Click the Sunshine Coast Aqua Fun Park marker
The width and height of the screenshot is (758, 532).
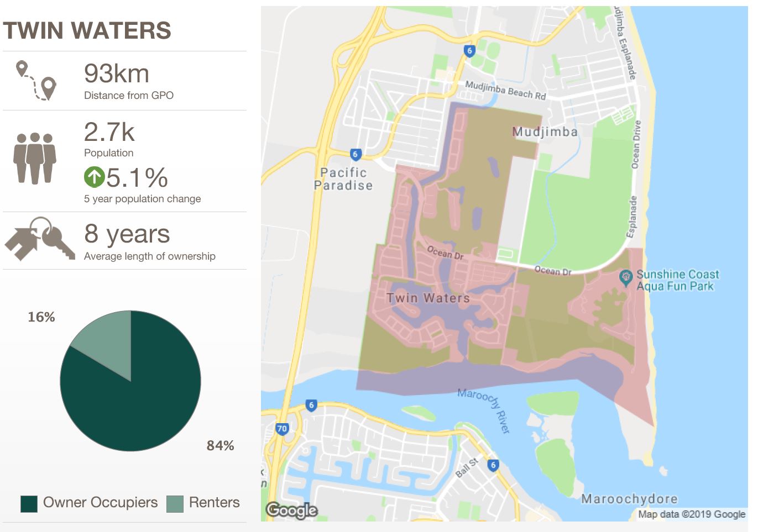pyautogui.click(x=625, y=277)
